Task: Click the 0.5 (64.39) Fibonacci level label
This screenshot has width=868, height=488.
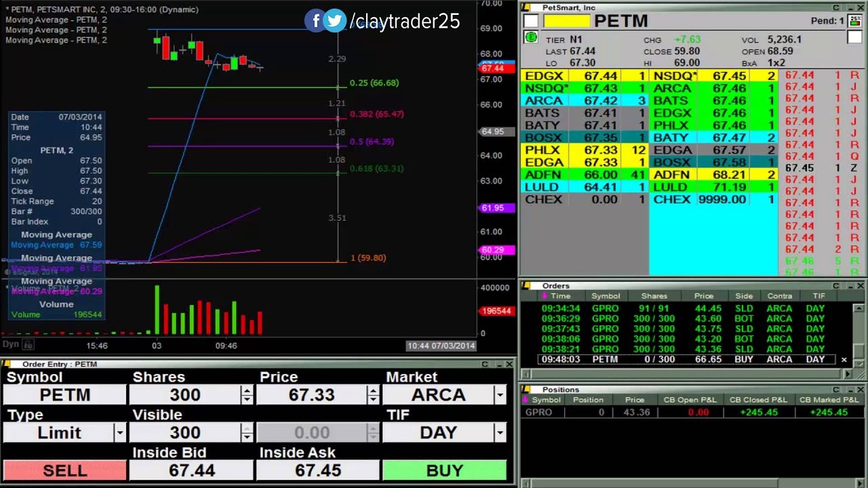Action: tap(371, 142)
